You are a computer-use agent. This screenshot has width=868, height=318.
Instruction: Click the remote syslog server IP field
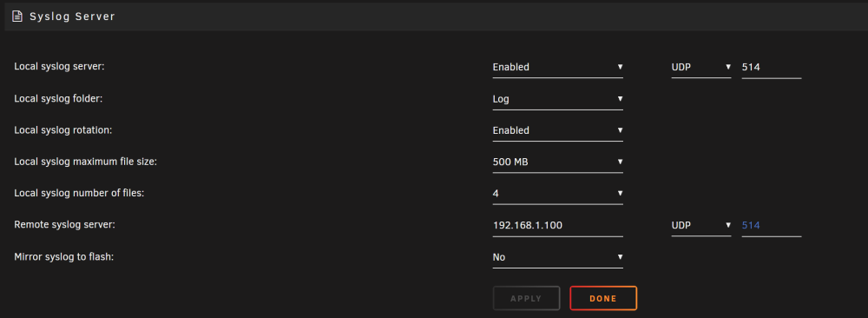coord(557,226)
